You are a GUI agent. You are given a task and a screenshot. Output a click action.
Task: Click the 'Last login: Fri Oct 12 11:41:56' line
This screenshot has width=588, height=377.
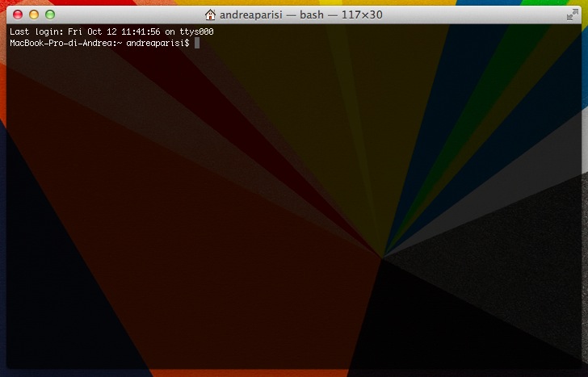pos(111,31)
